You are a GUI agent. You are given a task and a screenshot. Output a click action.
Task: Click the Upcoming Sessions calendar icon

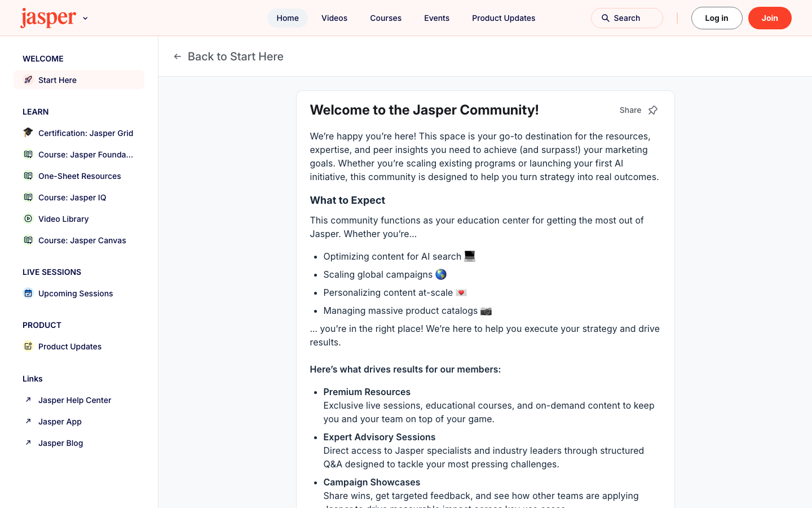pos(28,293)
